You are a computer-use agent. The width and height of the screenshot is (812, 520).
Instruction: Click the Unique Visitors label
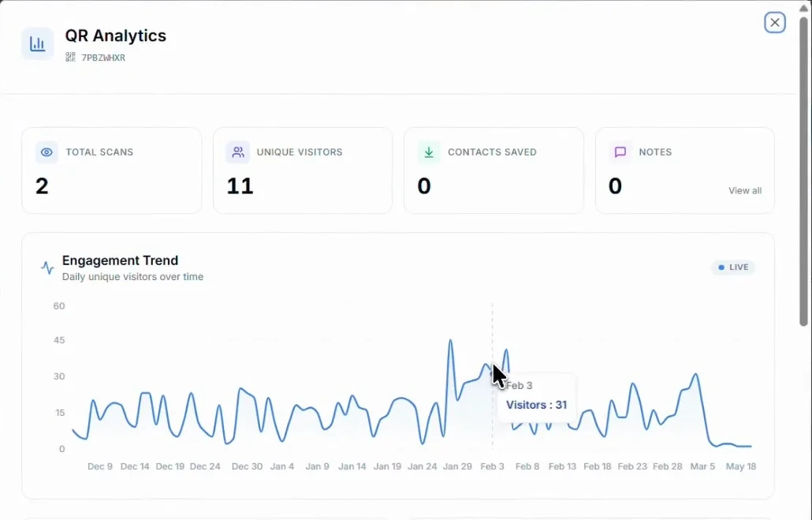pyautogui.click(x=300, y=152)
